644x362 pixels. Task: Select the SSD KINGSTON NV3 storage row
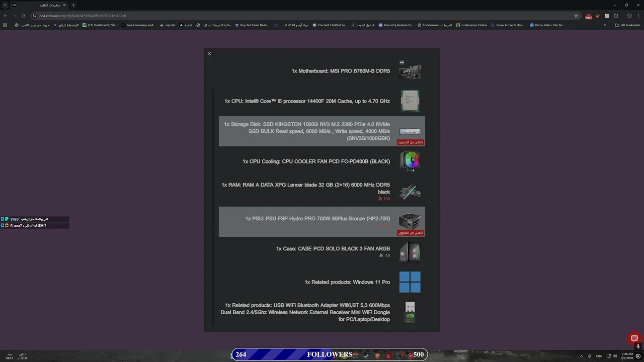tap(322, 131)
